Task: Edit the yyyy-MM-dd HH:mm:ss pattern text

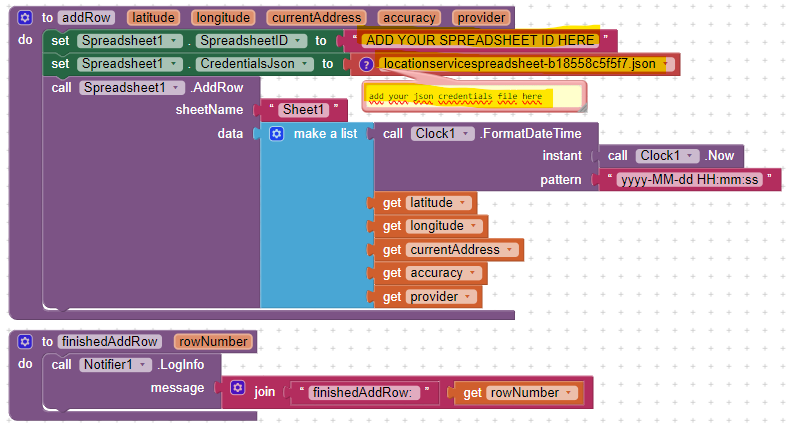Action: pos(690,180)
